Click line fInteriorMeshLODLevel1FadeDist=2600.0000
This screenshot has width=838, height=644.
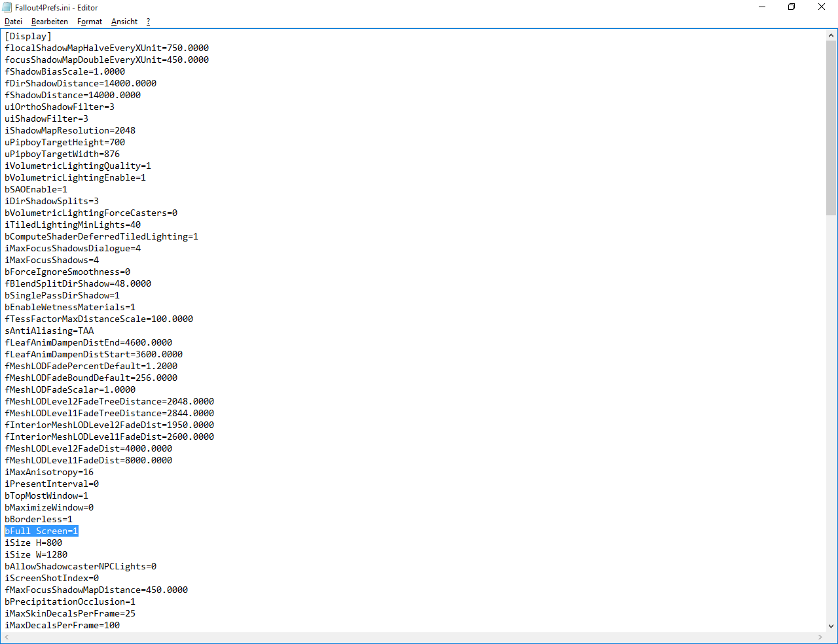[109, 437]
